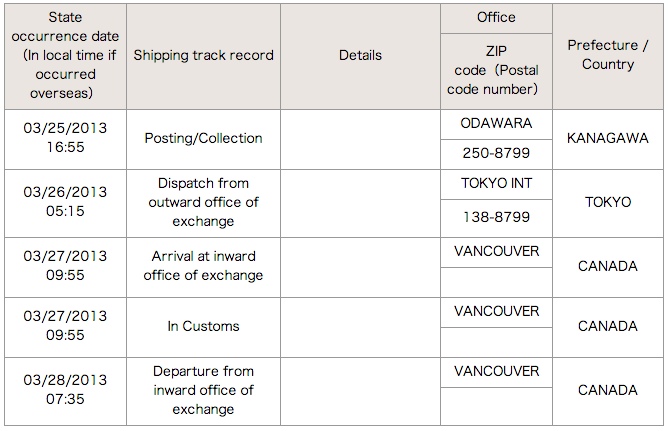Click the KANAGAWA prefecture cell
The width and height of the screenshot is (669, 431).
[x=607, y=138]
